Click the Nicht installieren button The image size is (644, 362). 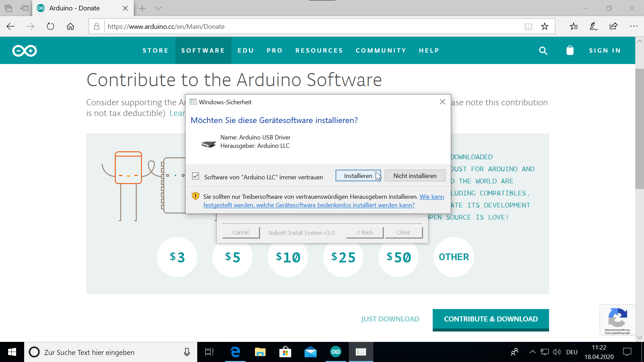pyautogui.click(x=415, y=176)
